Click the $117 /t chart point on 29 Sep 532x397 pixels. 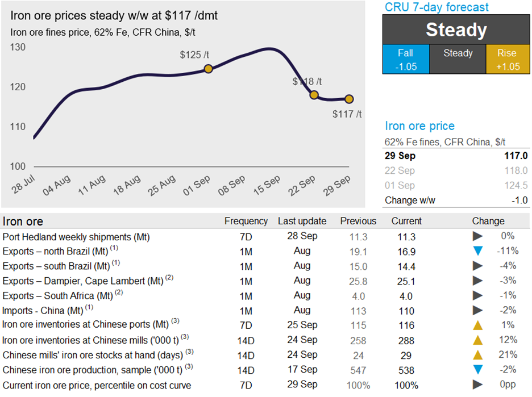[349, 99]
